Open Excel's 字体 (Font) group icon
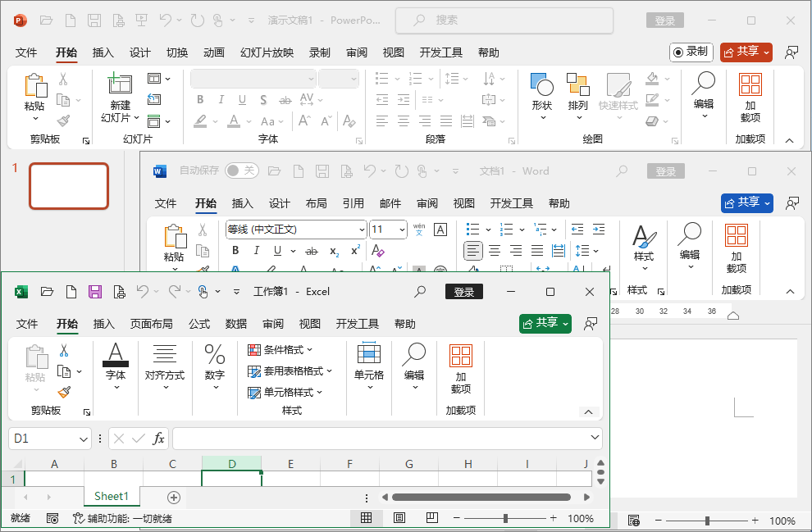Viewport: 812px width, 532px height. [x=115, y=367]
